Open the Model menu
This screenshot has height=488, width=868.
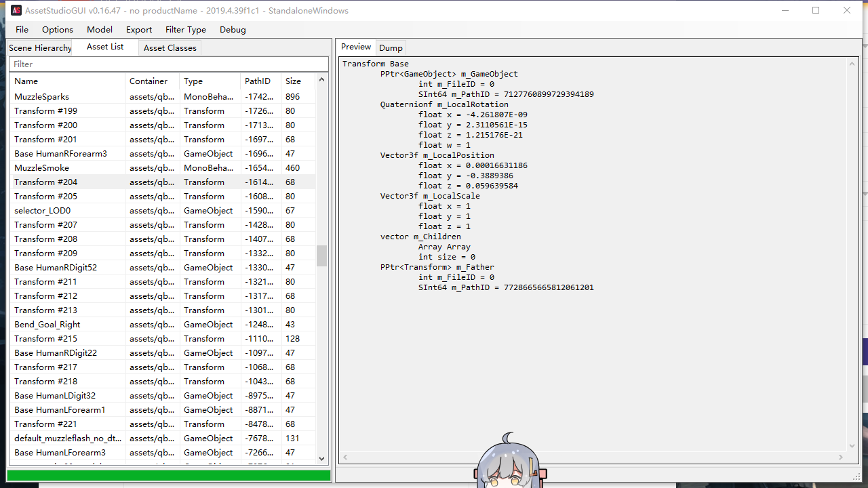point(100,30)
